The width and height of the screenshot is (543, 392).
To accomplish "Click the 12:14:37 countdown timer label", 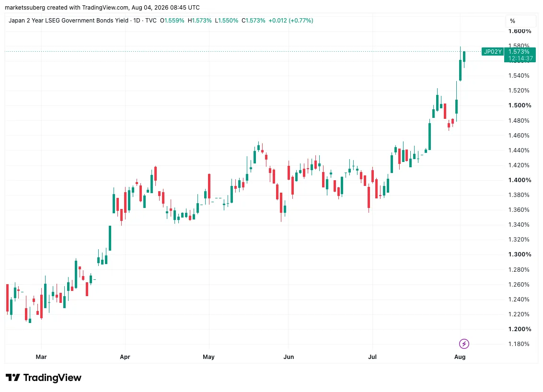I will tap(520, 58).
